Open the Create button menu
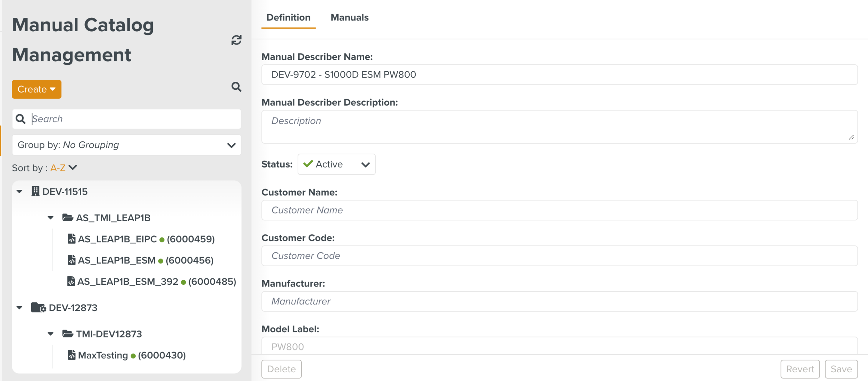 click(x=36, y=89)
